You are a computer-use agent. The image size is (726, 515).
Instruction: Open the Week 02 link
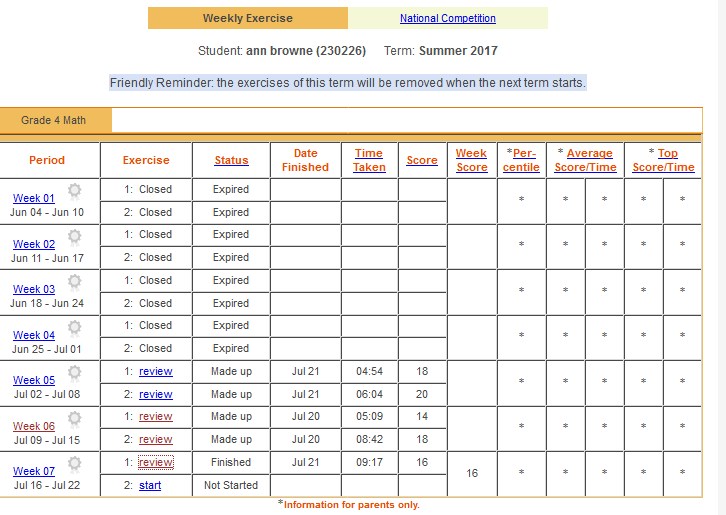click(34, 244)
